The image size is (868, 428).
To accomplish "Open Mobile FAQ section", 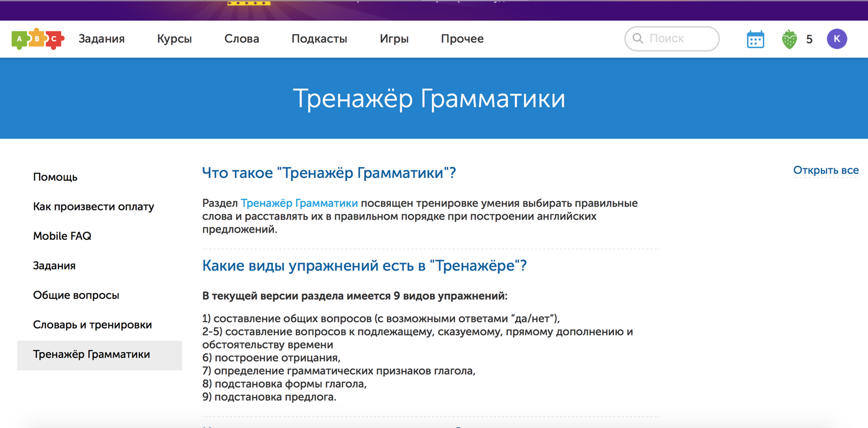I will 62,236.
